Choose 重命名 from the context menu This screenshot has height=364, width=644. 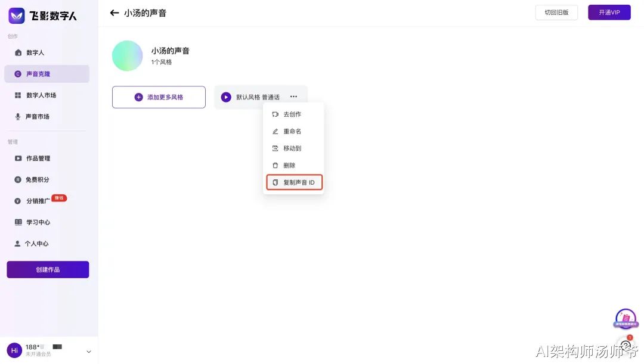coord(292,131)
